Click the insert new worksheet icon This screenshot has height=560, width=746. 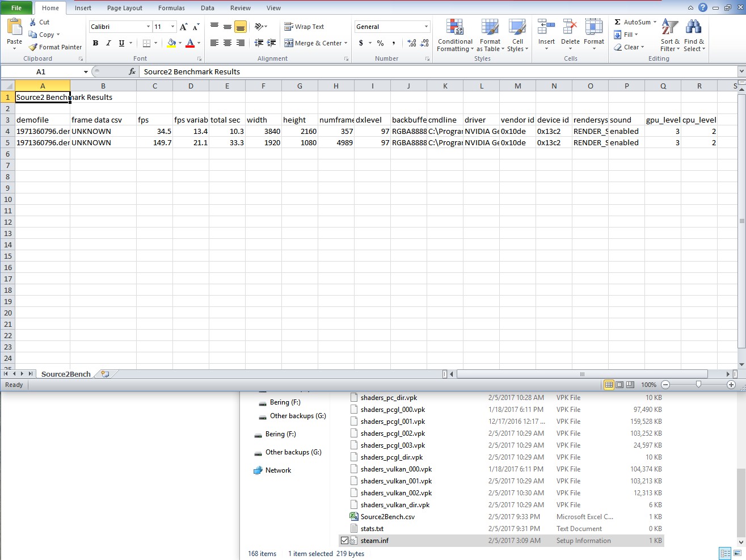click(x=106, y=374)
